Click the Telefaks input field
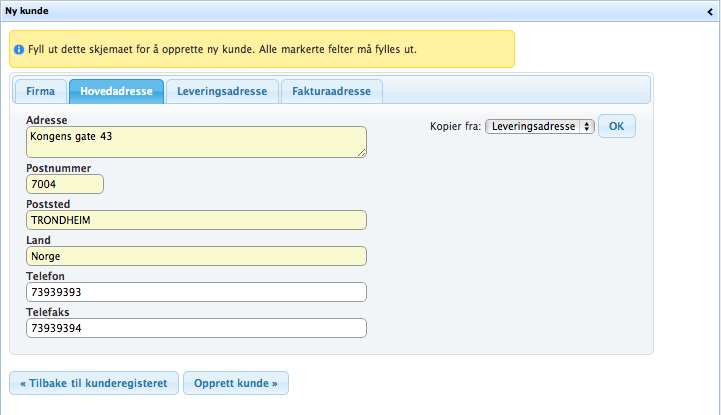The height and width of the screenshot is (415, 721). coord(196,328)
